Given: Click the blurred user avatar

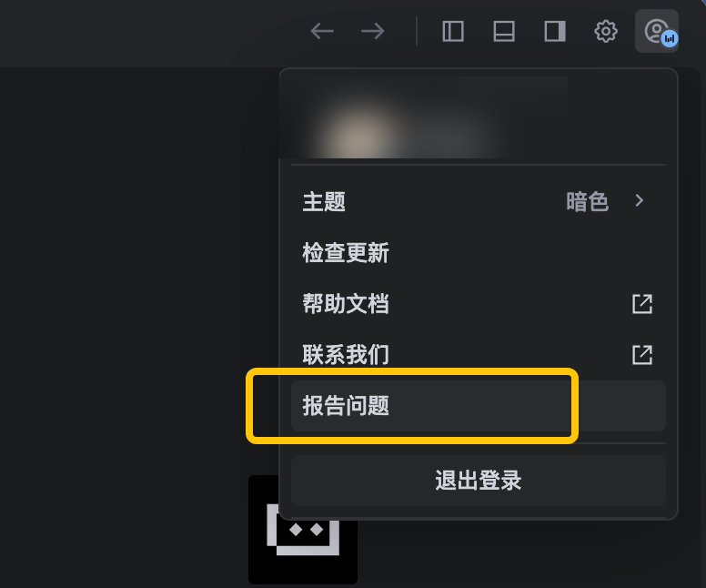Looking at the screenshot, I should pos(356,133).
